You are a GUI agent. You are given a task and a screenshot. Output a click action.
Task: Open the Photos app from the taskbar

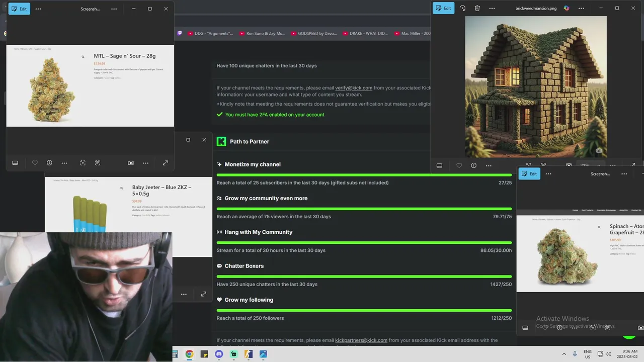coord(263,354)
